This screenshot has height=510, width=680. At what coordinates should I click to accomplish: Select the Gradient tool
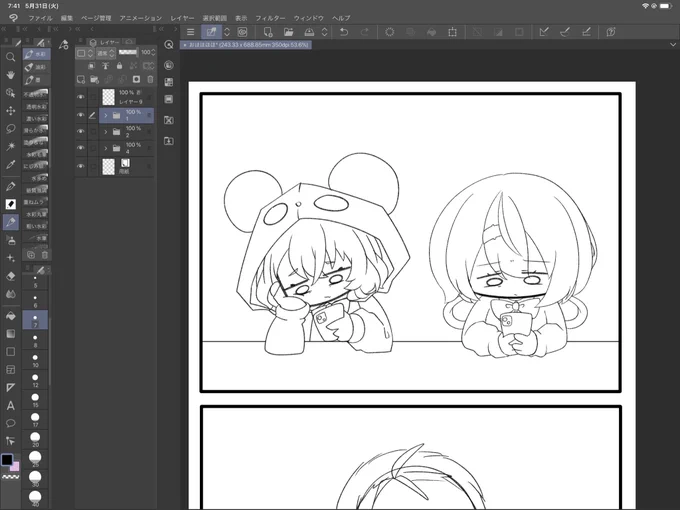point(10,333)
